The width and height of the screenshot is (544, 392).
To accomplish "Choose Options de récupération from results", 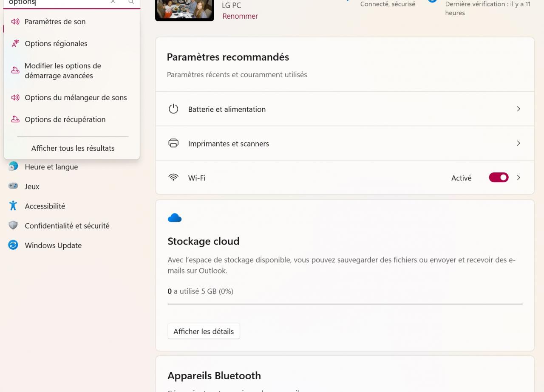I will pyautogui.click(x=65, y=119).
